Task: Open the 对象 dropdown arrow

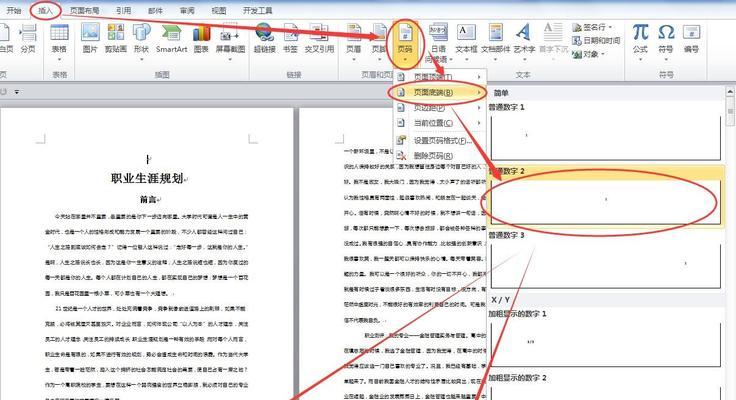Action: tap(603, 54)
